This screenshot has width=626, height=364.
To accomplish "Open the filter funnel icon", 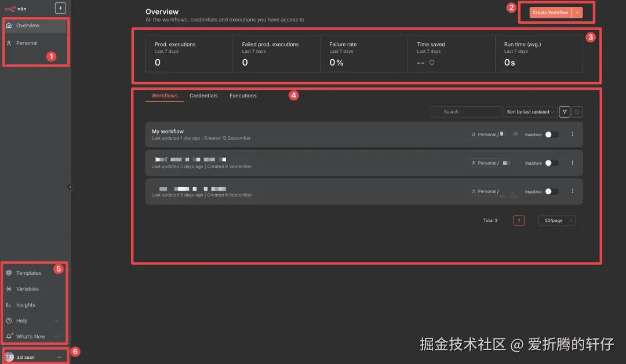I will point(565,112).
